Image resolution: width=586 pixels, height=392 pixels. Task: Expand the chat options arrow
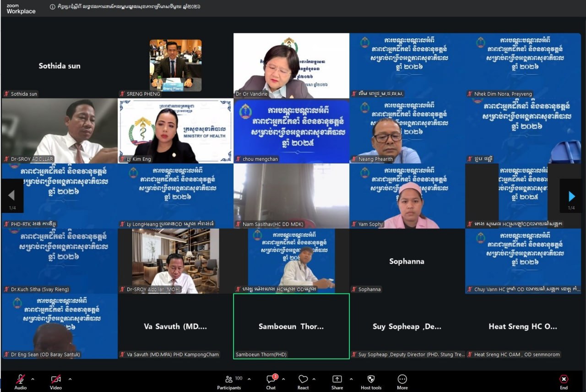click(x=283, y=379)
